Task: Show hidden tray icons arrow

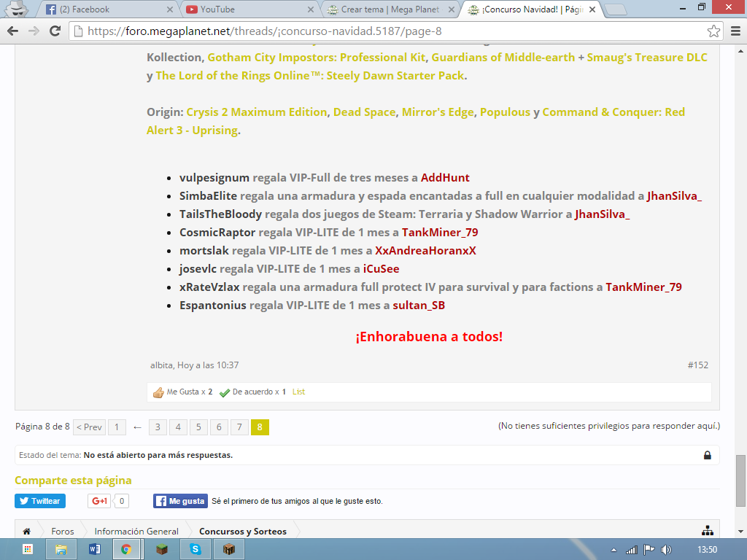Action: click(614, 550)
